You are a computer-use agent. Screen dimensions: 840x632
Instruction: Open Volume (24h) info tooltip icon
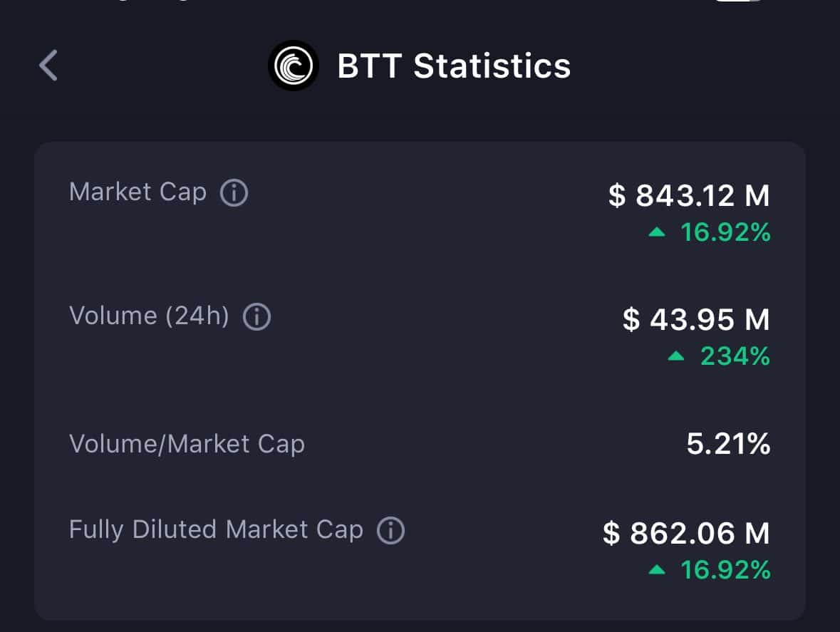(256, 317)
